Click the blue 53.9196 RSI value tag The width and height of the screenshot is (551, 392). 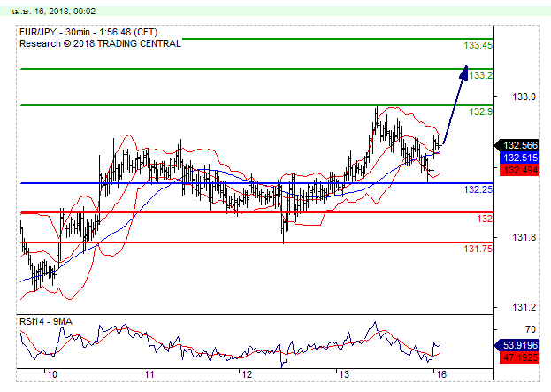pyautogui.click(x=517, y=345)
